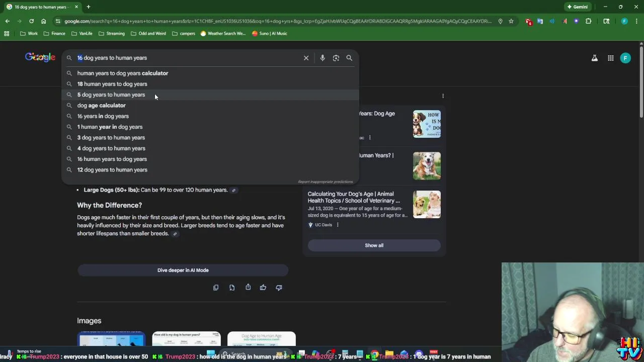Give thumbs down to AI overview
The image size is (644, 362).
pos(279,288)
